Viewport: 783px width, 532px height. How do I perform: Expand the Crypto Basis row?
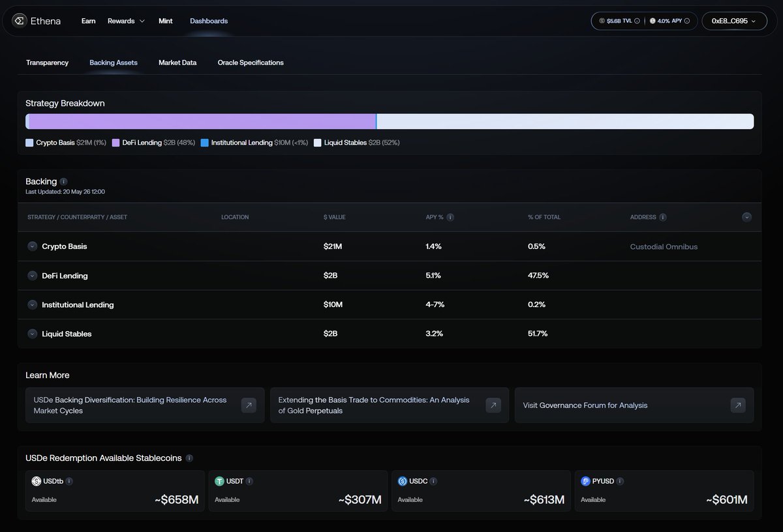tap(32, 246)
